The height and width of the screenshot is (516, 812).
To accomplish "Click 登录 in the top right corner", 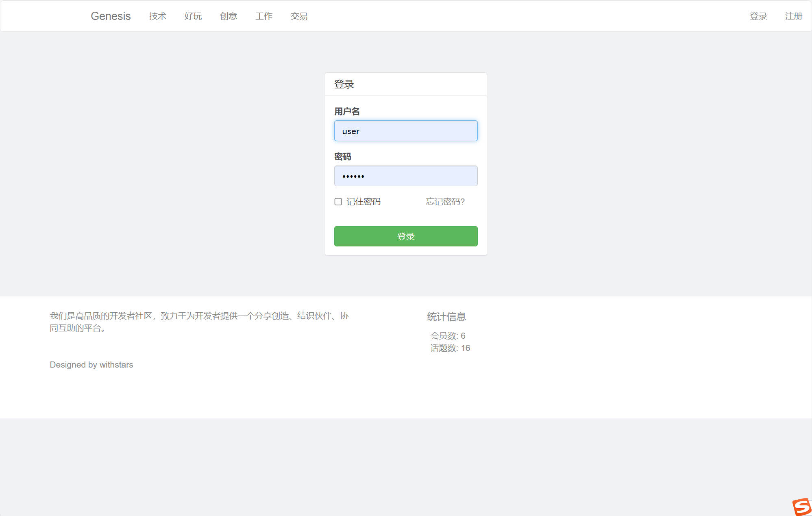I will (x=758, y=16).
